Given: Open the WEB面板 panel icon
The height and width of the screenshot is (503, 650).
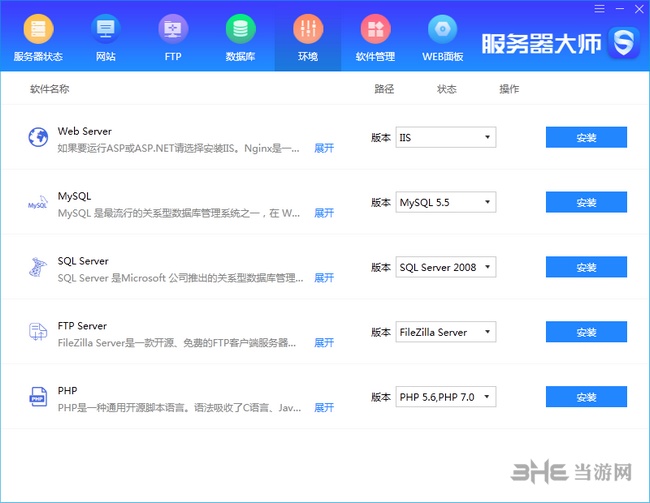Looking at the screenshot, I should click(442, 29).
